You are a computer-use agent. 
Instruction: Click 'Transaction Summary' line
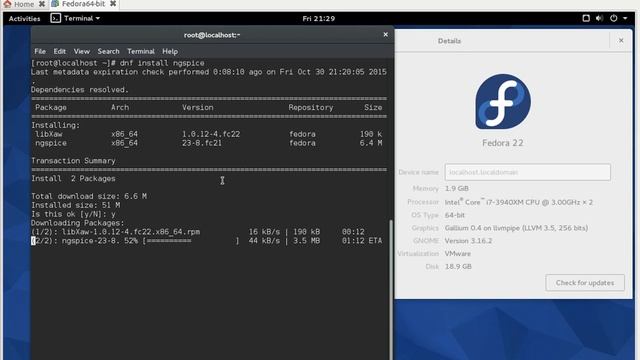(x=73, y=161)
